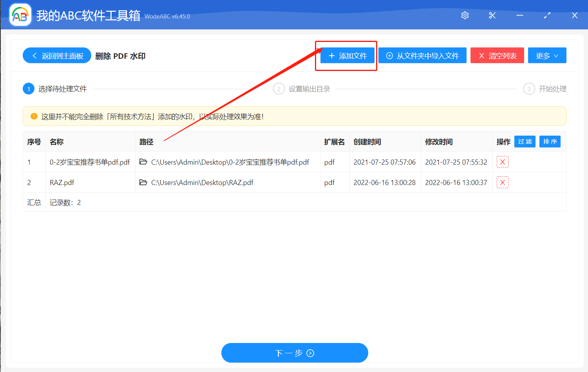Expand the 更多 dropdown
588x372 pixels.
tap(547, 55)
